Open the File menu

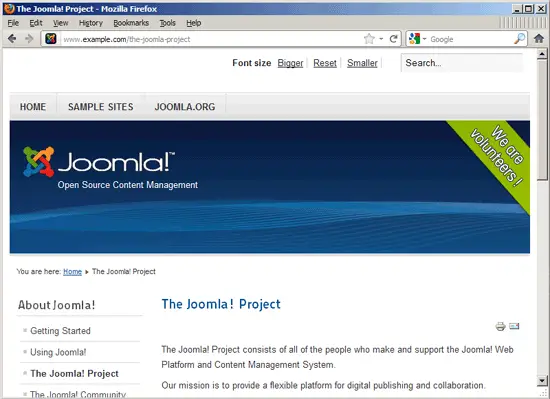pyautogui.click(x=13, y=23)
